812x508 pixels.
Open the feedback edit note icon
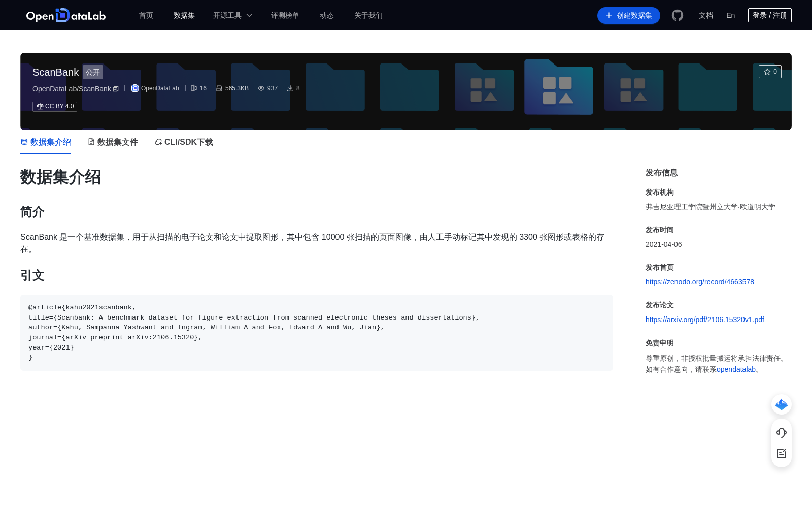[x=782, y=453]
